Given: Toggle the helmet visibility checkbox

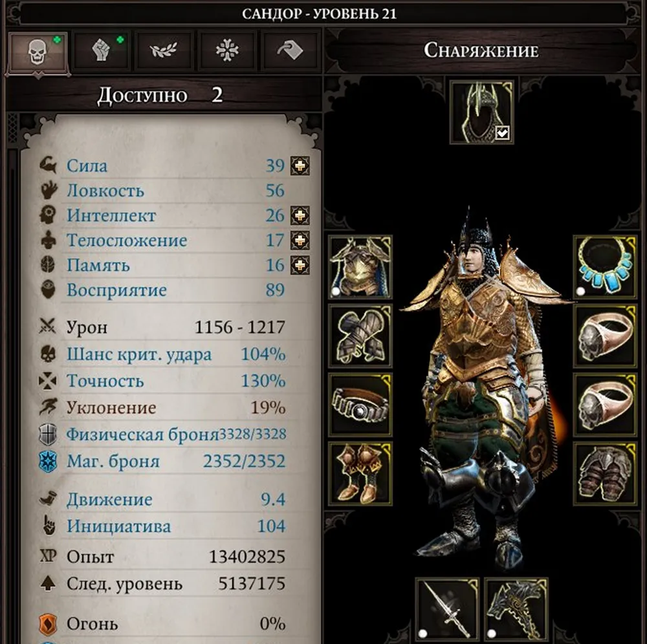Looking at the screenshot, I should click(502, 134).
